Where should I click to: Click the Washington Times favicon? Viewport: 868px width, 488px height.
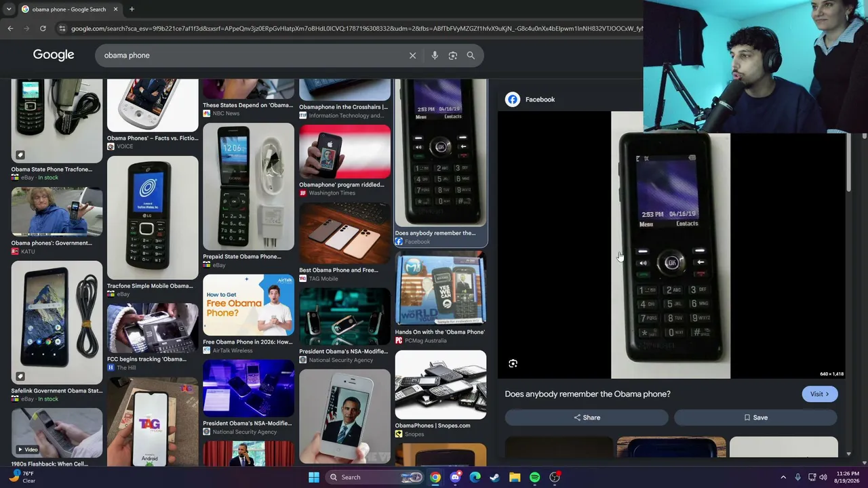pyautogui.click(x=303, y=193)
